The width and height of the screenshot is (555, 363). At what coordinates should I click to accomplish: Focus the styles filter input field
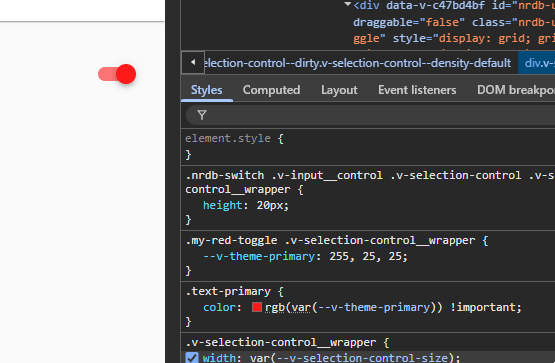click(x=370, y=115)
